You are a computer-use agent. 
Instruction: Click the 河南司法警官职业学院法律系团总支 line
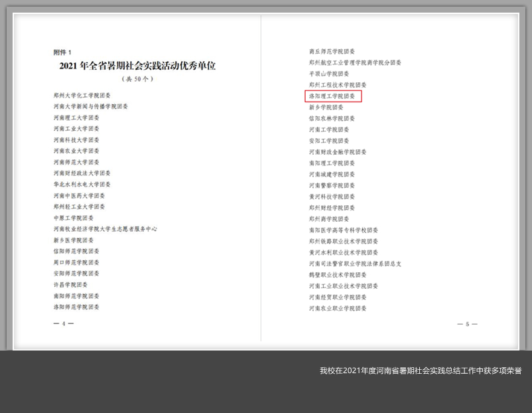click(355, 264)
